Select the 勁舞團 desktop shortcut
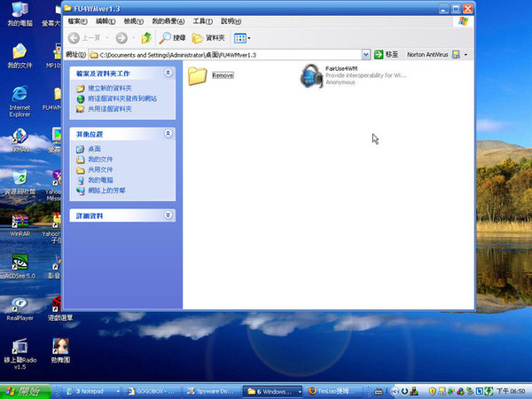This screenshot has width=532, height=399. pyautogui.click(x=60, y=351)
